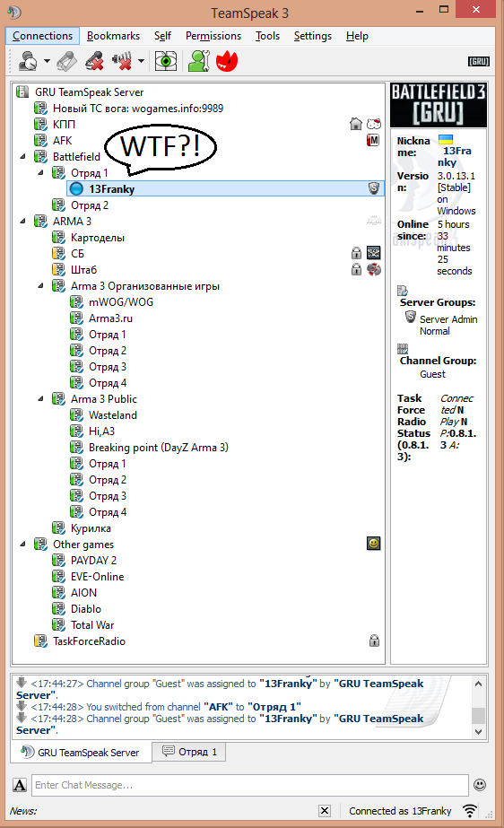Click the lock icon on Штаб channel row
The height and width of the screenshot is (828, 504).
tap(357, 269)
